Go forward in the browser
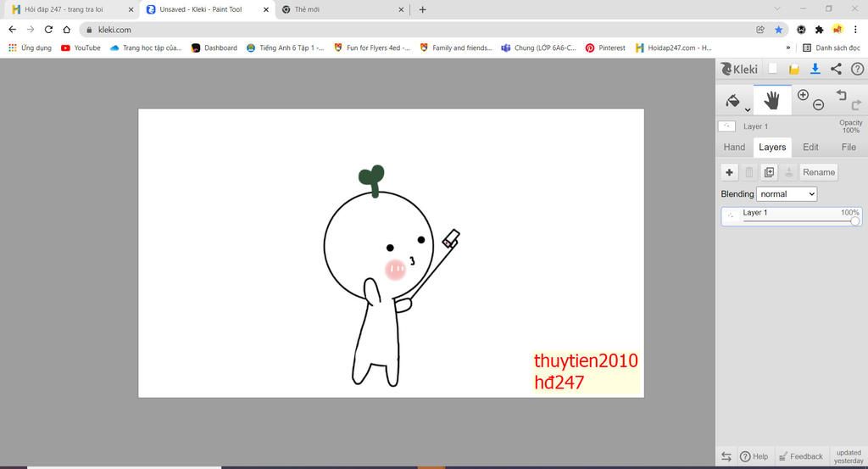The width and height of the screenshot is (868, 469). [31, 30]
